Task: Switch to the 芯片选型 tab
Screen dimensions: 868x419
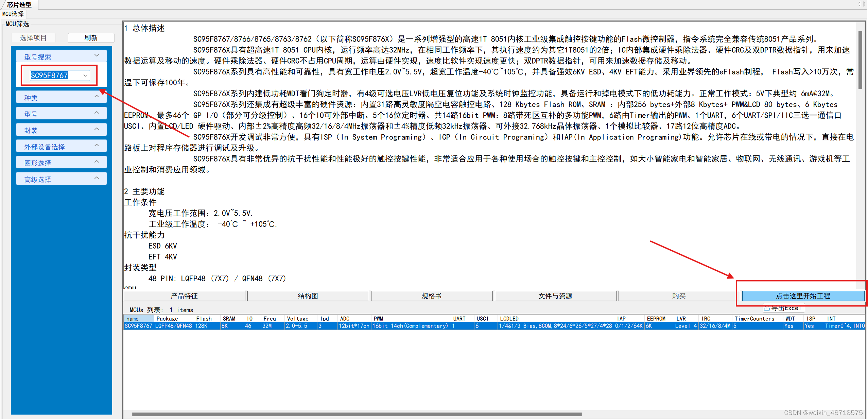Action: 19,4
